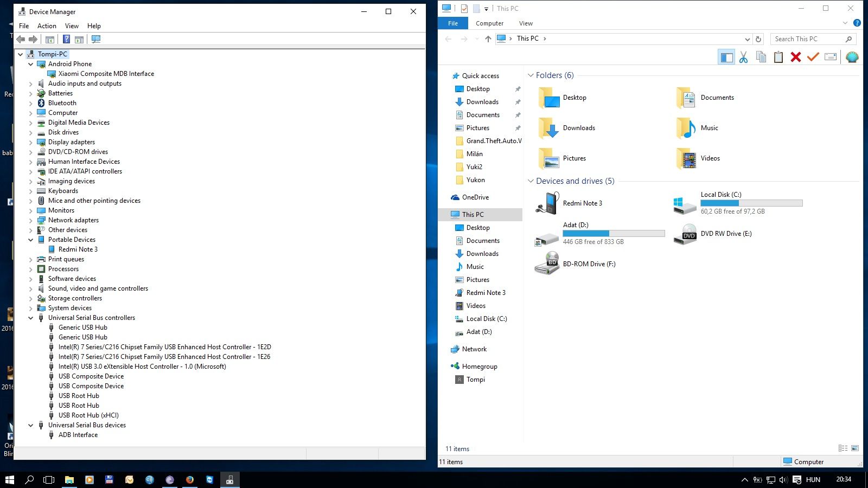Click Forward arrow in Device Manager toolbar
Image resolution: width=868 pixels, height=488 pixels.
(x=33, y=39)
